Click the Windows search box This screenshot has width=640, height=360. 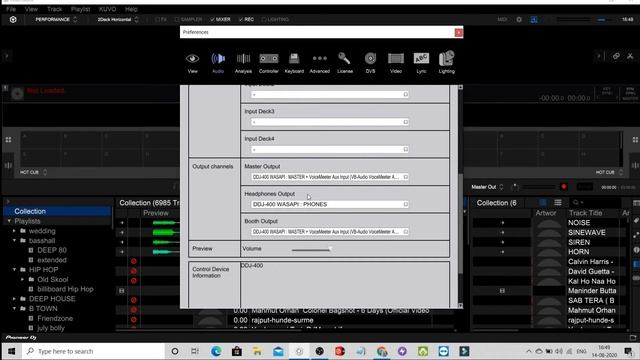click(x=94, y=351)
